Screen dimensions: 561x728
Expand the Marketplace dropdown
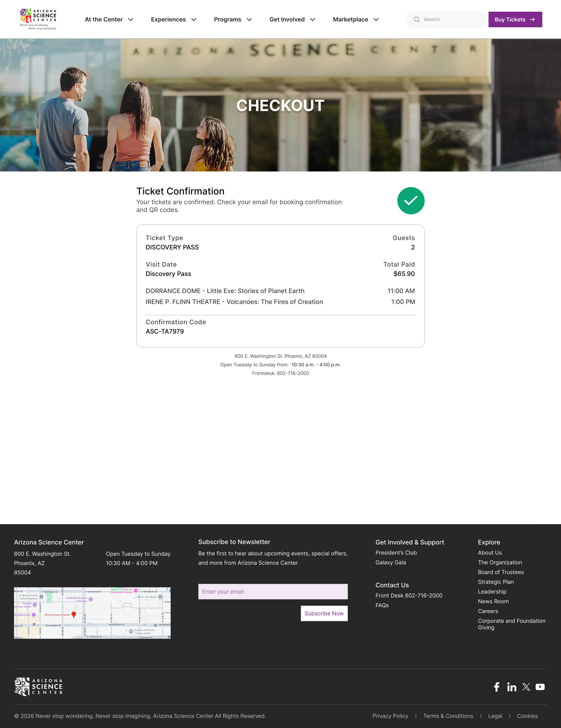click(x=356, y=19)
